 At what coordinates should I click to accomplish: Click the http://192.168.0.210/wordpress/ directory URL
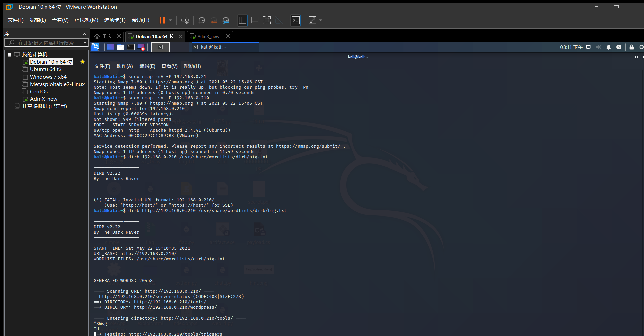coord(175,307)
